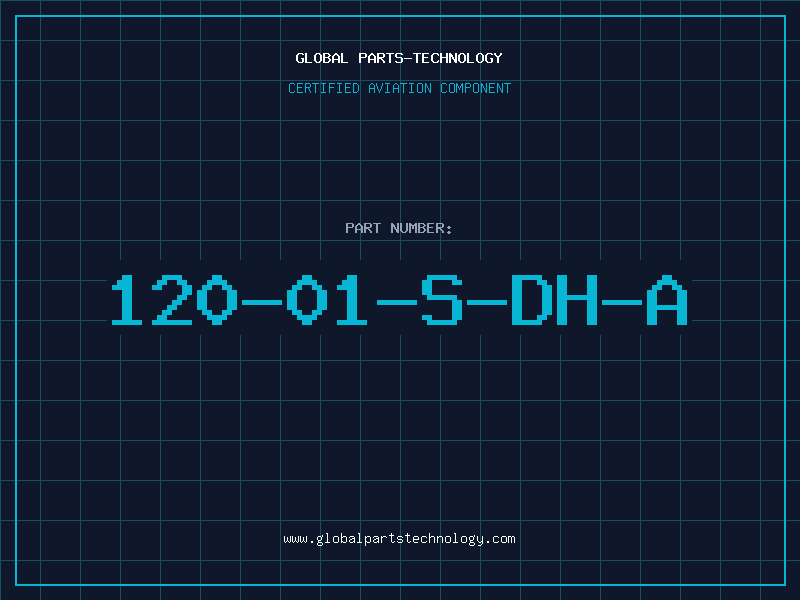
Task: Select the part number 120-01-S-DH-A
Action: [x=399, y=300]
